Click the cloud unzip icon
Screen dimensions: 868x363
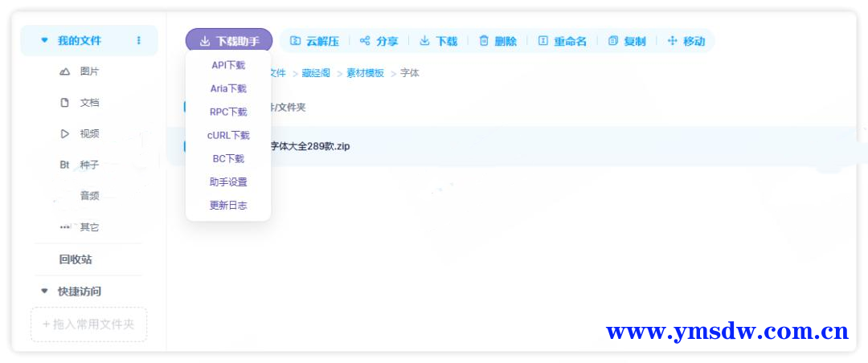(296, 41)
